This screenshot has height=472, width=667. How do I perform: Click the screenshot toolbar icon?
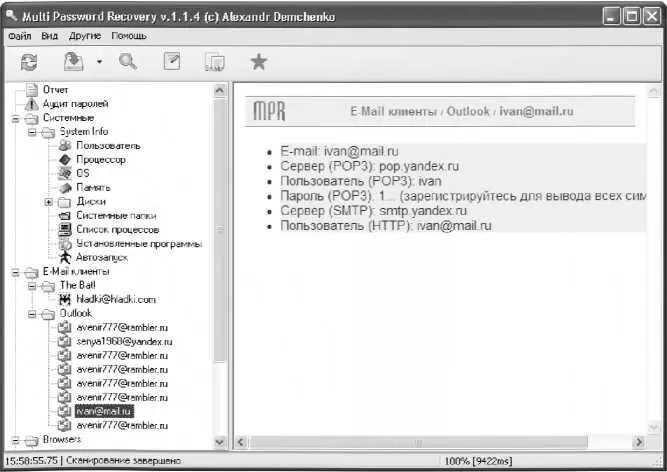pyautogui.click(x=214, y=63)
